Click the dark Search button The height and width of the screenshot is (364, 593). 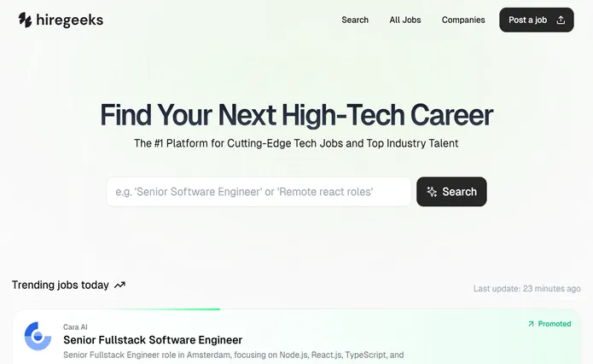click(x=451, y=192)
